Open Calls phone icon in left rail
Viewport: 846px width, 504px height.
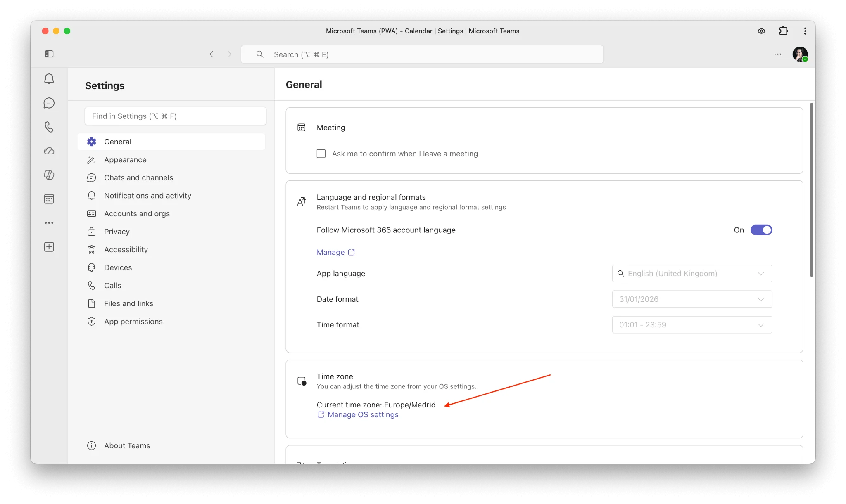(49, 127)
